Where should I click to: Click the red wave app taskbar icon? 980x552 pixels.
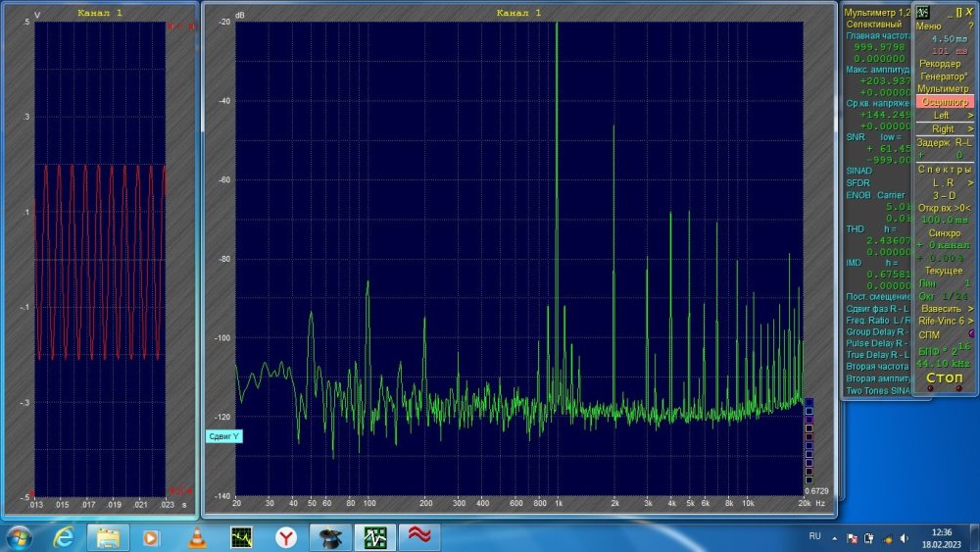click(418, 537)
